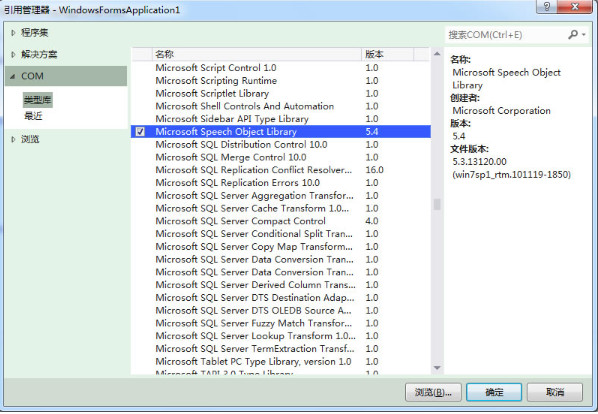Confirm with the 确定 button
598x414 pixels.
point(494,392)
